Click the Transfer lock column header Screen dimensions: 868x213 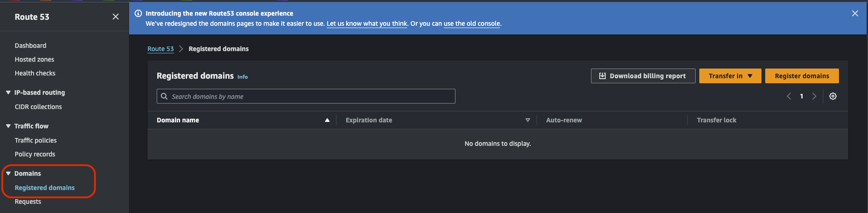(716, 120)
